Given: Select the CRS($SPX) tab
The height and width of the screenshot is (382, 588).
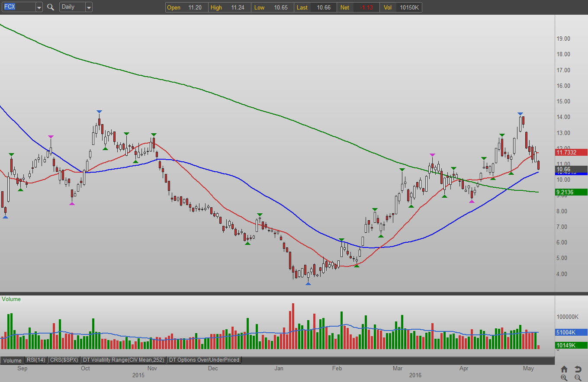Looking at the screenshot, I should click(64, 360).
